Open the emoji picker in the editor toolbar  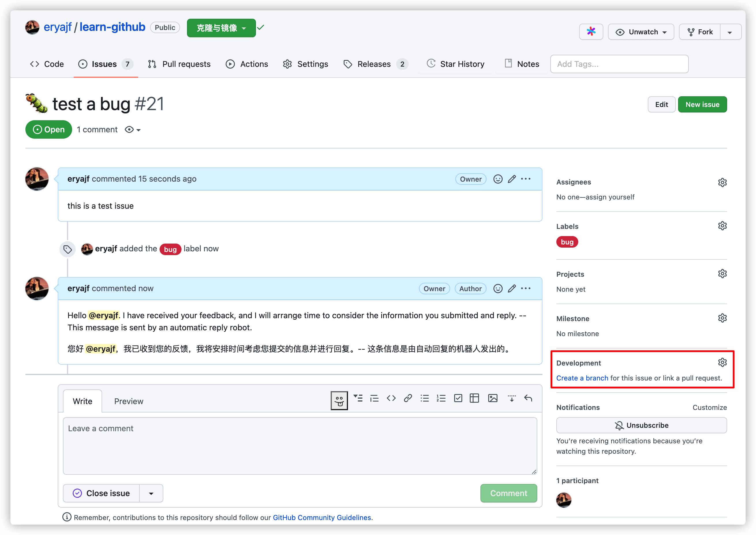pyautogui.click(x=339, y=401)
